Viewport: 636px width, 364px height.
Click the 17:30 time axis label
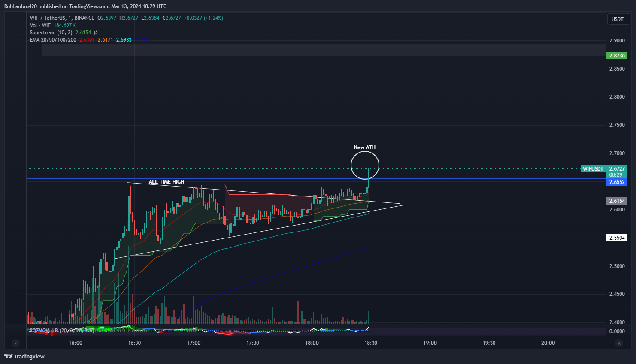pos(253,343)
